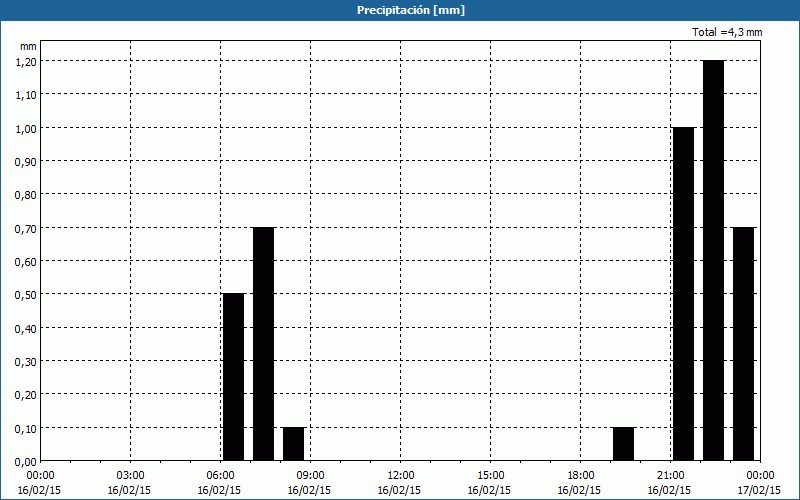The image size is (800, 500).
Task: Click the 0,90 y-axis label
Action: (26, 161)
